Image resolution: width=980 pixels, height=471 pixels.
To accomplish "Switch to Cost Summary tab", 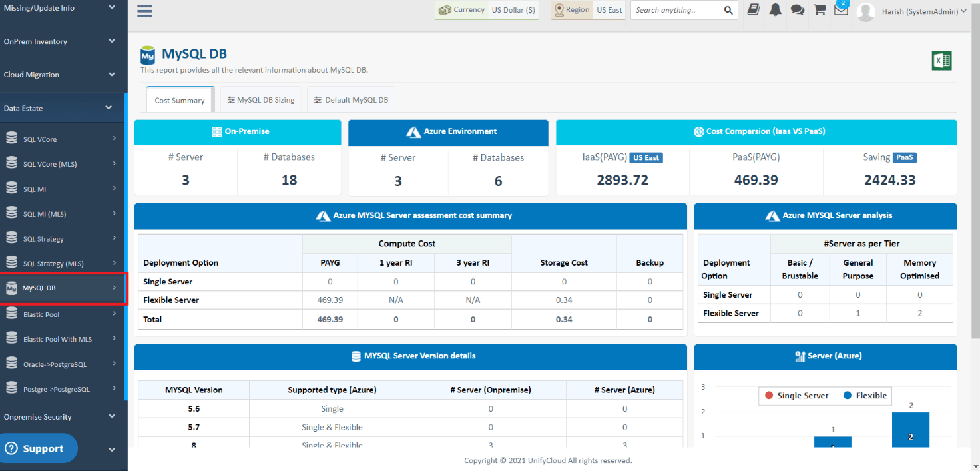I will (x=180, y=100).
